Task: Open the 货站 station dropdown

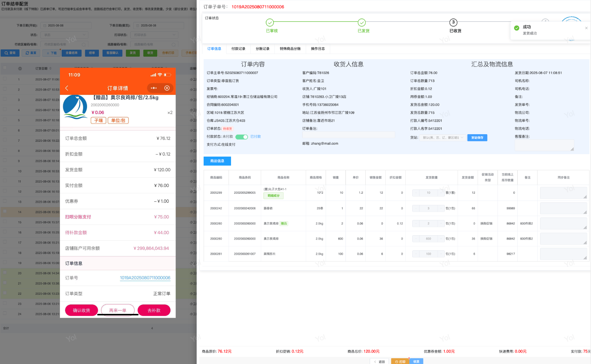Action: 443,137
